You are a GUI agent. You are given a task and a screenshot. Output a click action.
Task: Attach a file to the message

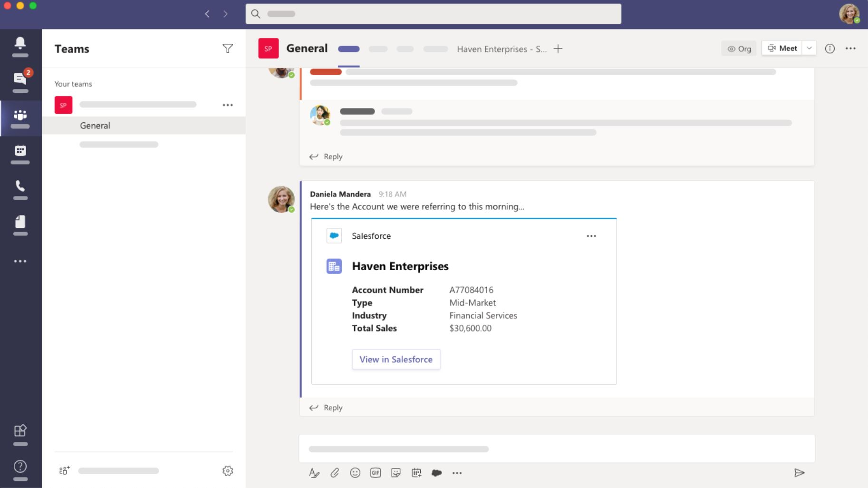tap(335, 472)
